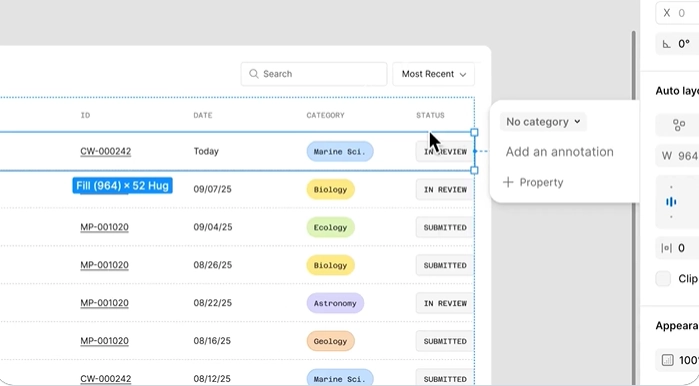Click the plus Property button
699x386 pixels.
point(533,182)
